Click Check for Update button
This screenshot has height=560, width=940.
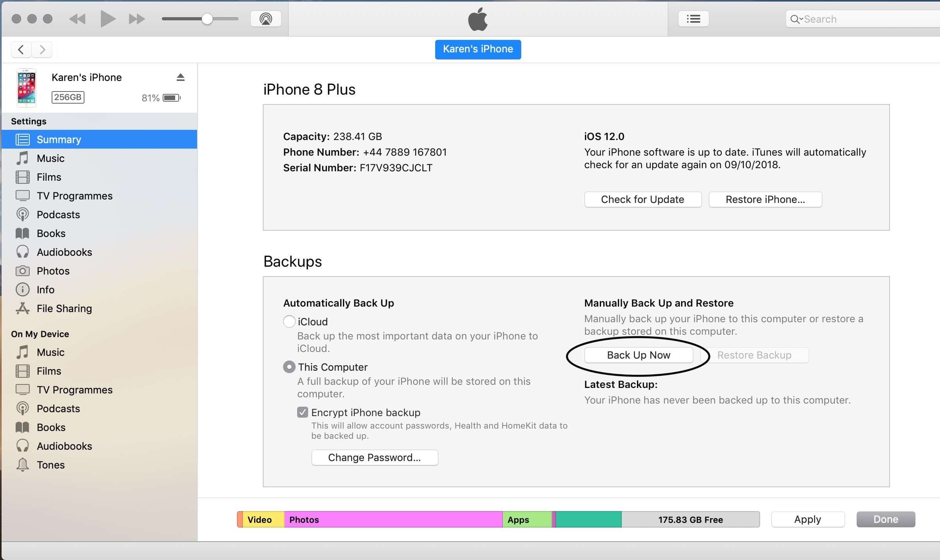coord(642,199)
